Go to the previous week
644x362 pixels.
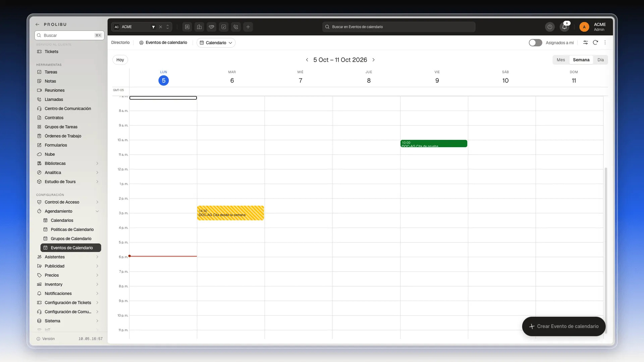tap(307, 60)
